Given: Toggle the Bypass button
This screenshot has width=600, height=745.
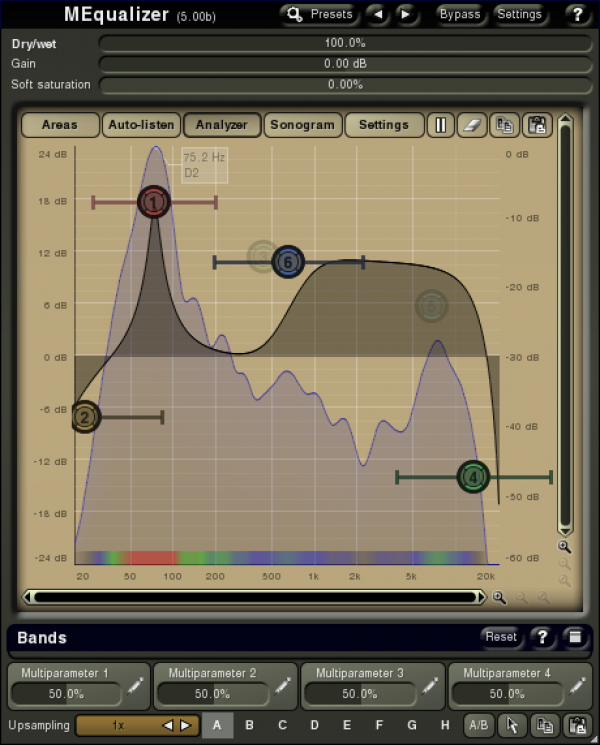Looking at the screenshot, I should 460,15.
